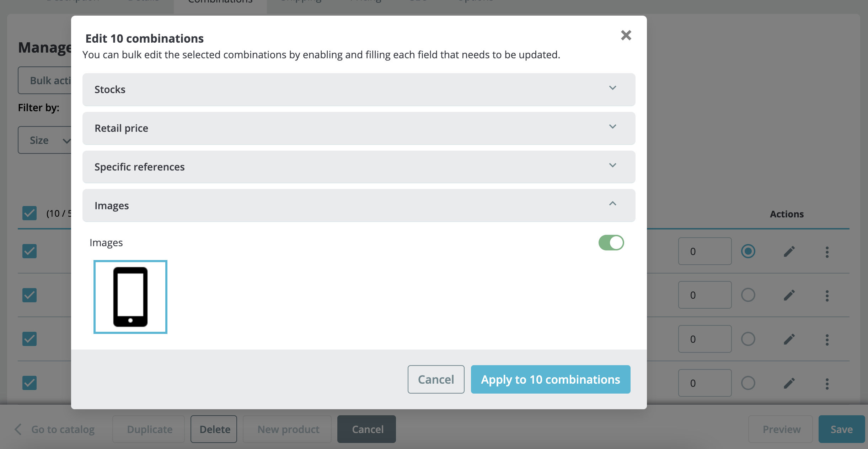The image size is (868, 449).
Task: Select the phone image thumbnail
Action: click(x=130, y=297)
